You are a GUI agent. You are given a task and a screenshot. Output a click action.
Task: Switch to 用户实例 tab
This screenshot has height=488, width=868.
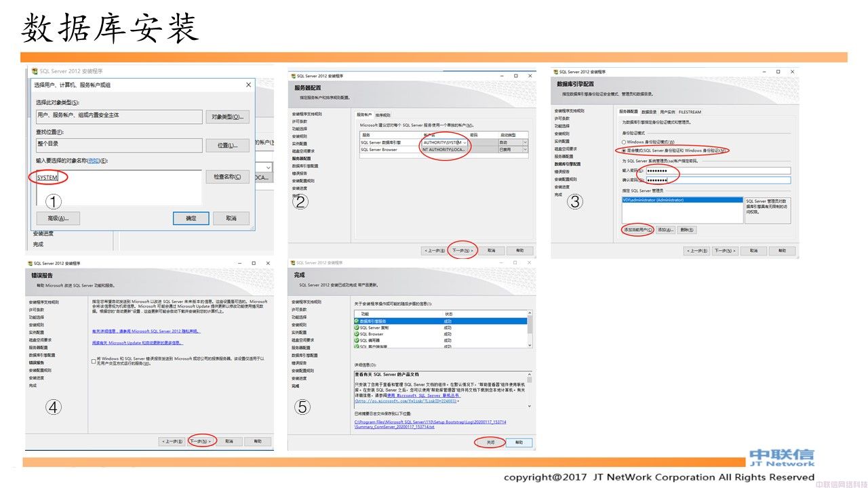pyautogui.click(x=667, y=112)
